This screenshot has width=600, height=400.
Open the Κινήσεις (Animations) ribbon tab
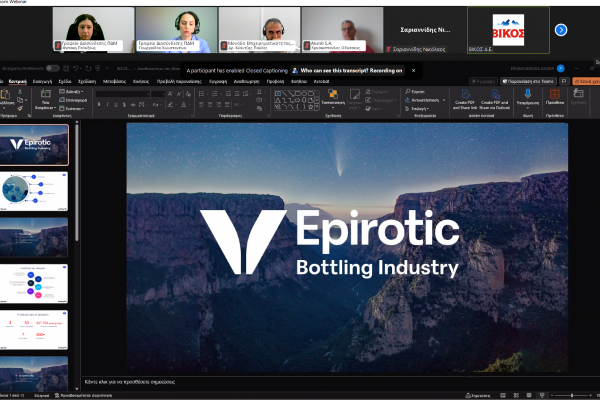141,81
